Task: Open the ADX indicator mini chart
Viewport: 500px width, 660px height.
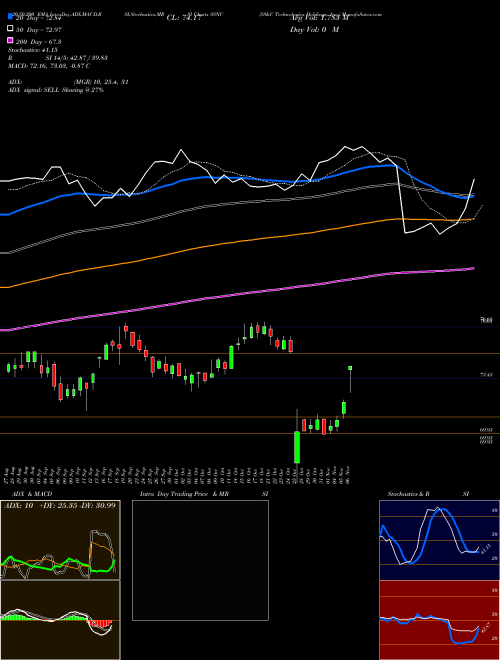Action: click(60, 540)
